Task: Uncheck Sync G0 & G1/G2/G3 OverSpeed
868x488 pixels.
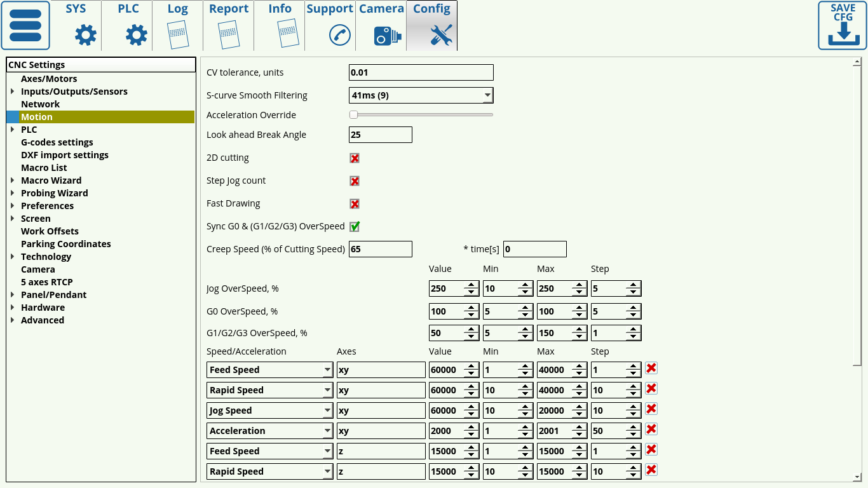Action: (x=355, y=226)
